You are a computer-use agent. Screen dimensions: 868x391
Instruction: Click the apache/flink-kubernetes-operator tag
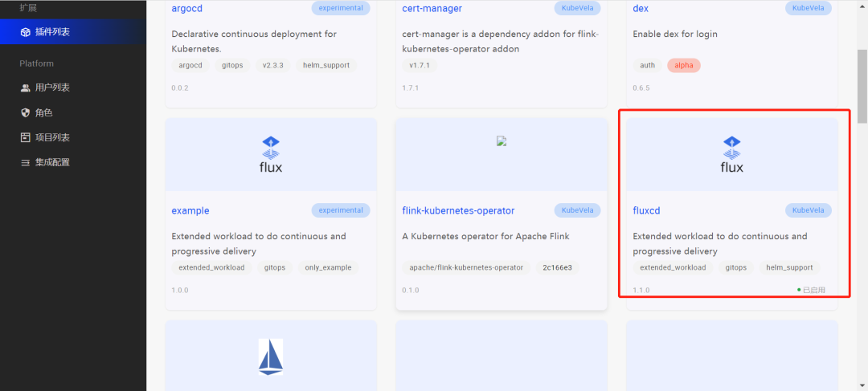point(466,267)
